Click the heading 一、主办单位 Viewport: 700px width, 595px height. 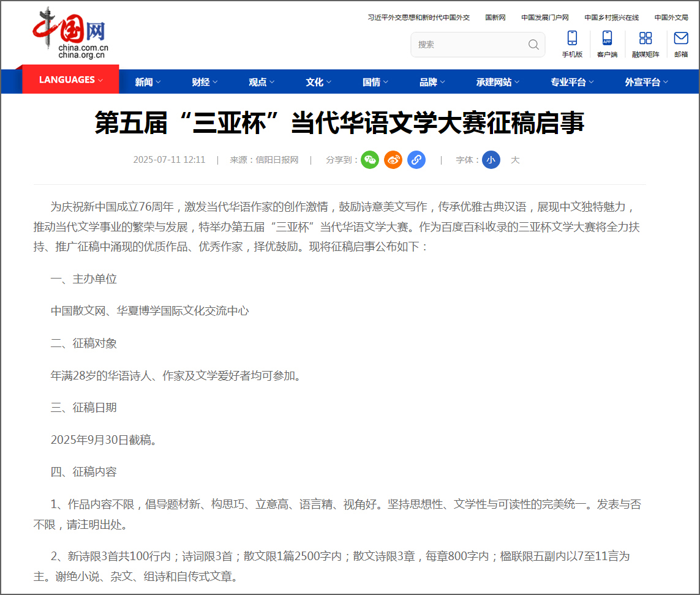click(83, 279)
